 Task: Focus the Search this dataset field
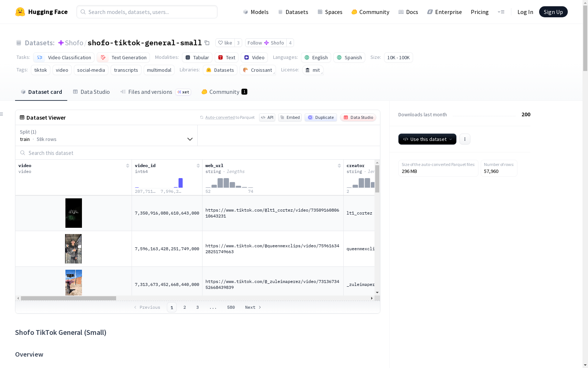point(198,153)
